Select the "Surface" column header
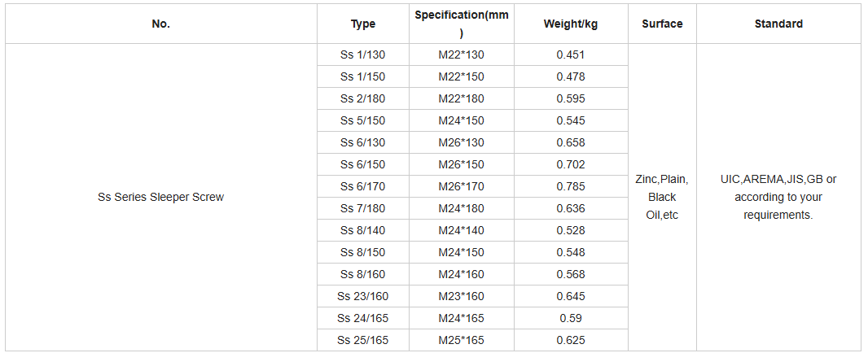868x353 pixels. 662,24
